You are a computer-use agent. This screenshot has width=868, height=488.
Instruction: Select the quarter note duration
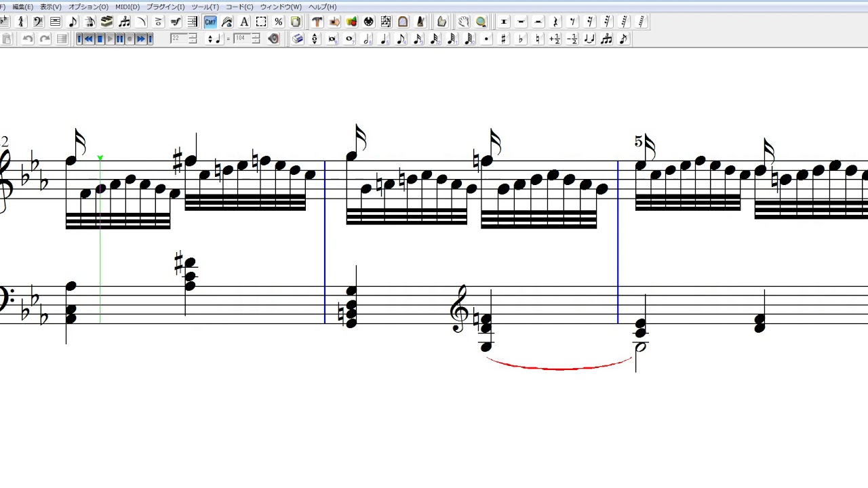(x=384, y=39)
